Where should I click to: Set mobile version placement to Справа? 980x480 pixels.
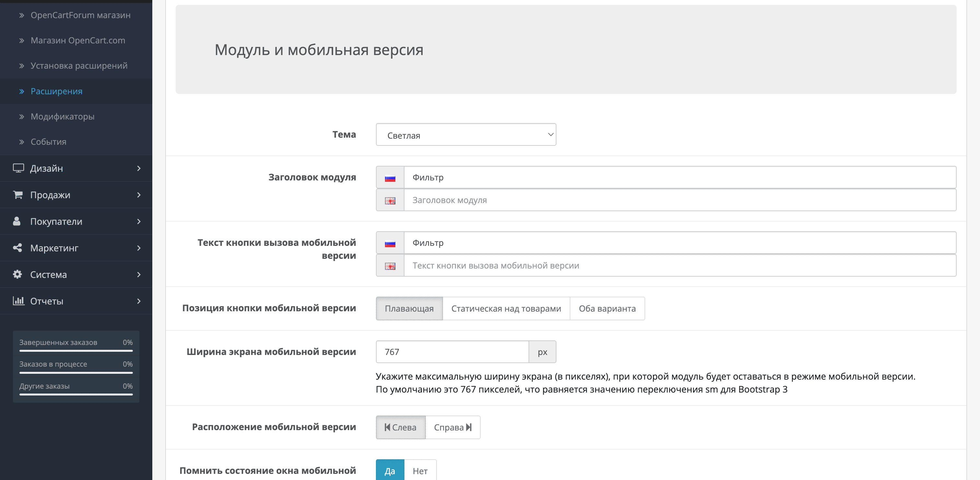(453, 427)
